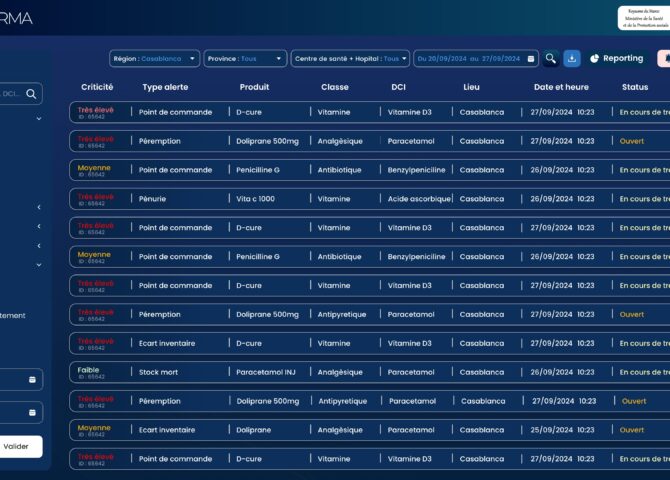Click the upper calendar icon in the sidebar
670x480 pixels.
click(x=32, y=380)
